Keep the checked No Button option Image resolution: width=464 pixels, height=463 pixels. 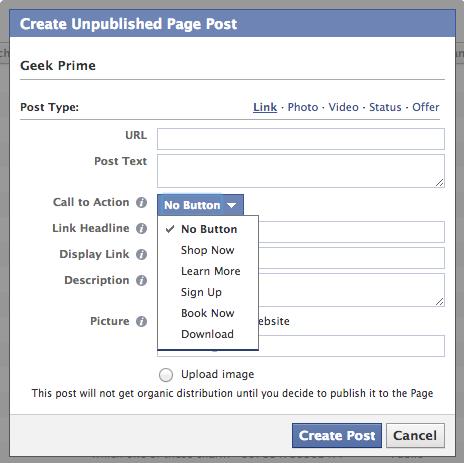[208, 229]
